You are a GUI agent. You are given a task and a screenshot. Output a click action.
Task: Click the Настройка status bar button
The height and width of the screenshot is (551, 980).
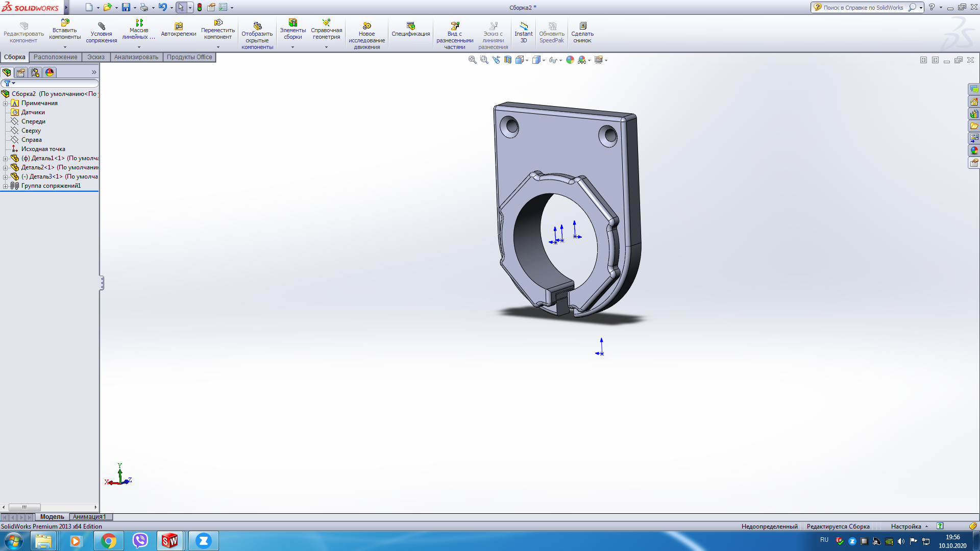pyautogui.click(x=906, y=527)
